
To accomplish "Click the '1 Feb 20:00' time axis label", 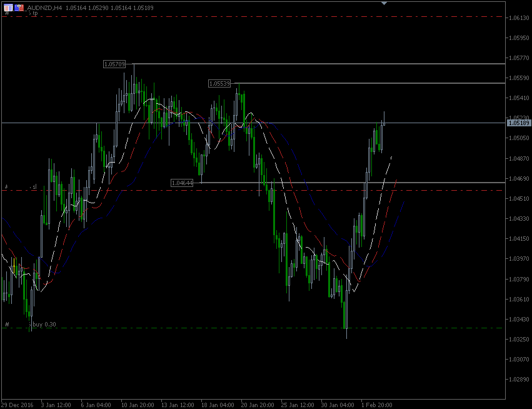I will click(x=376, y=405).
